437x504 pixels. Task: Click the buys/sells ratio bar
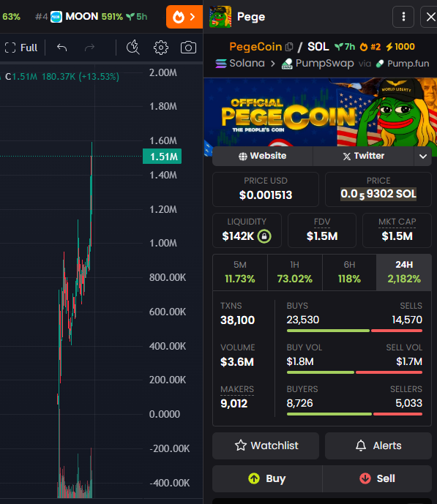click(354, 331)
